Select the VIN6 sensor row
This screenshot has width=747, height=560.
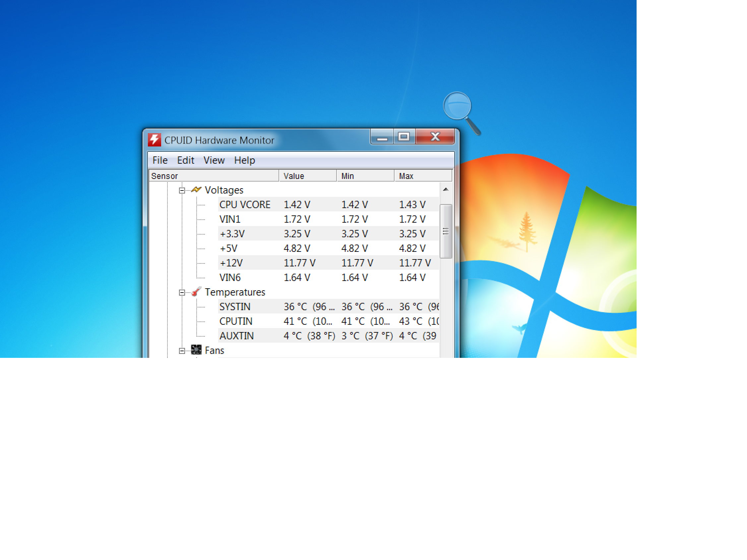[x=328, y=277]
